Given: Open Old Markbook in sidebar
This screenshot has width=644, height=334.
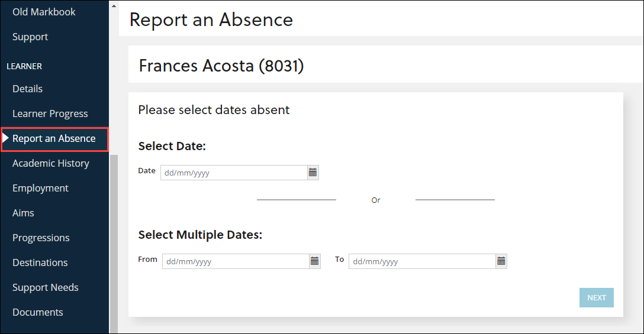Looking at the screenshot, I should coord(44,12).
